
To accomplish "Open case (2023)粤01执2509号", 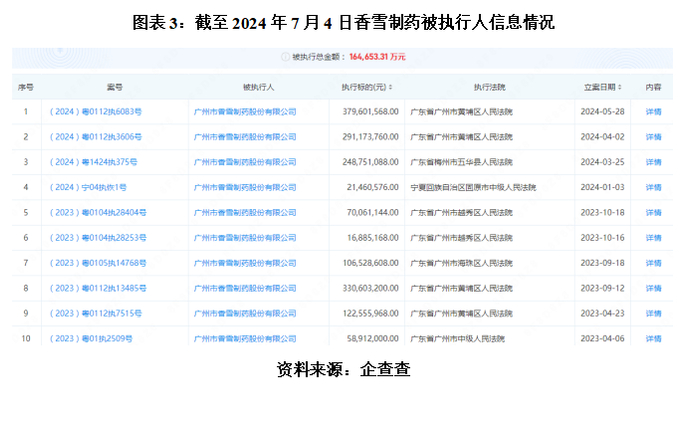I will pos(91,339).
